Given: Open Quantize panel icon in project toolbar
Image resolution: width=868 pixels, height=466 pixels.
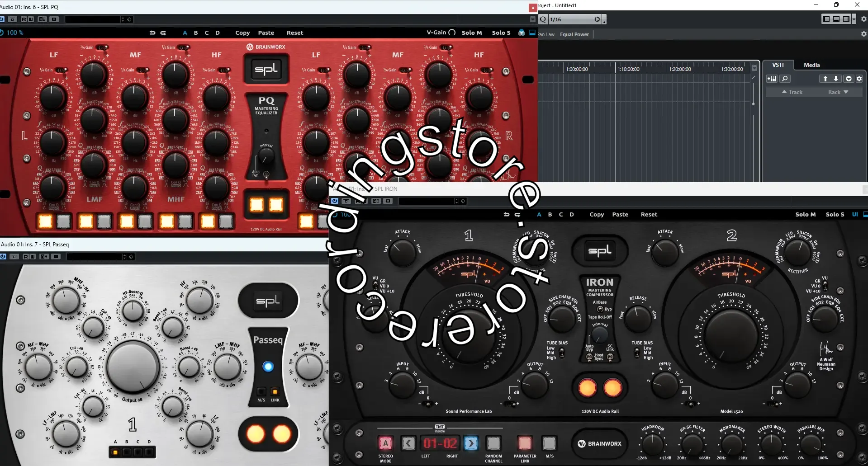Looking at the screenshot, I should (x=543, y=19).
